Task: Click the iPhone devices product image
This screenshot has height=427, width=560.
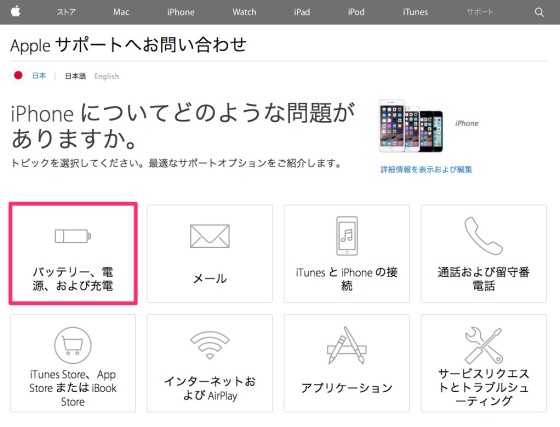Action: [x=411, y=126]
